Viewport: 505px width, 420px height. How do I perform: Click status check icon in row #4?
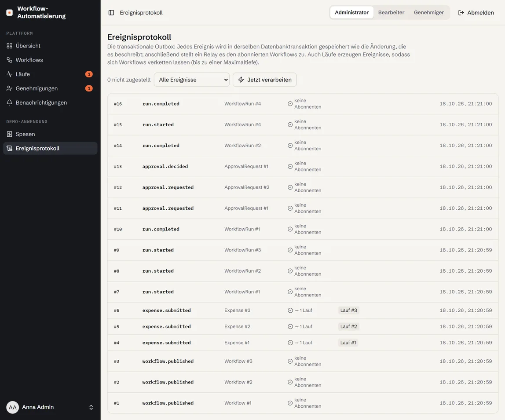point(290,343)
